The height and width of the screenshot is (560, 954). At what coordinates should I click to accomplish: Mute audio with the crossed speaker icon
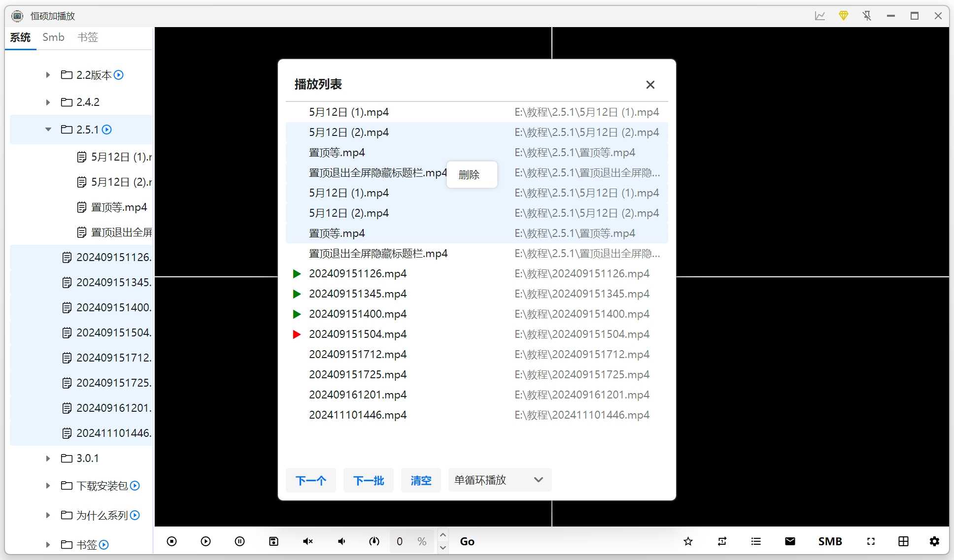(x=307, y=541)
